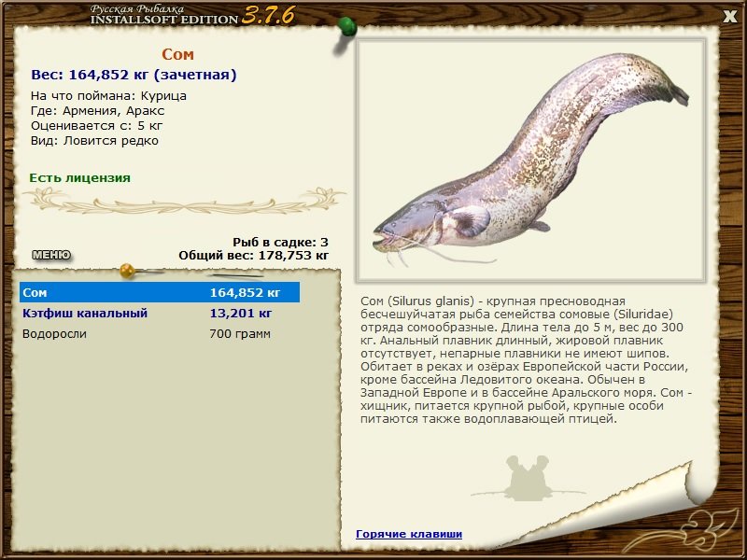Click the catfish silhouette icon
Image resolution: width=747 pixels, height=560 pixels.
coord(528,478)
